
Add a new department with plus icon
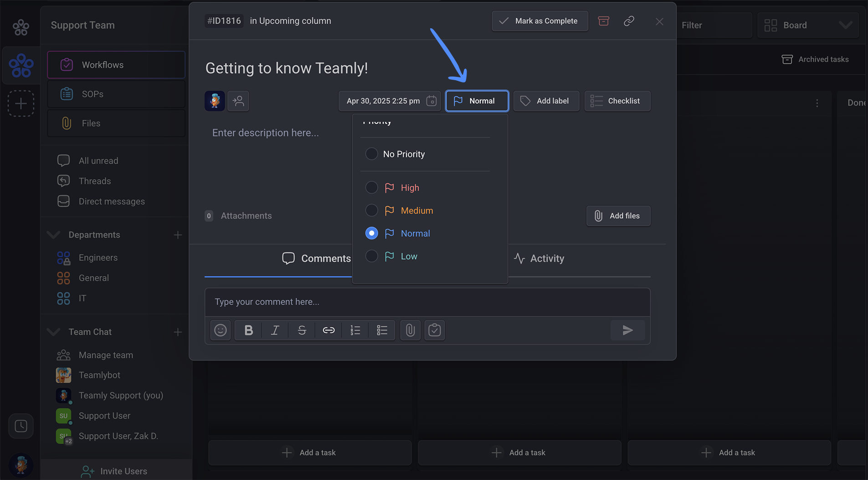pyautogui.click(x=178, y=235)
